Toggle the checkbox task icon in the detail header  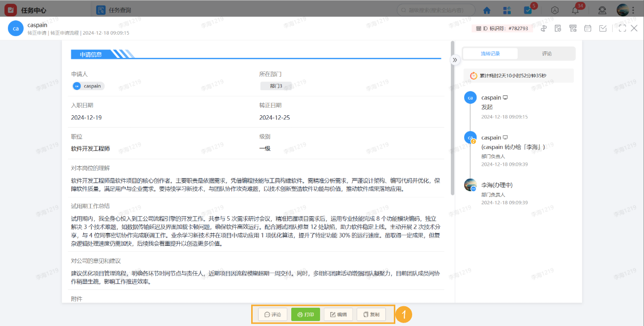point(603,28)
